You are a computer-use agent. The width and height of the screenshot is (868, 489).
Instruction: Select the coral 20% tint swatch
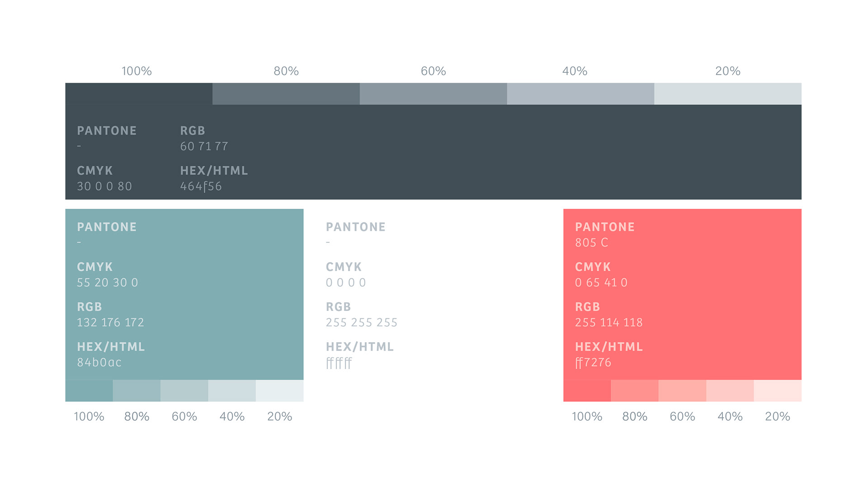(x=778, y=390)
